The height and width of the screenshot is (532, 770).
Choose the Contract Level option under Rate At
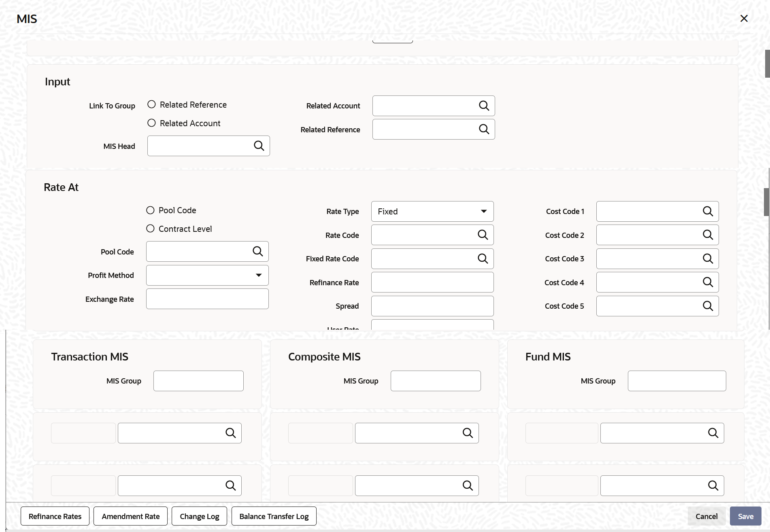tap(150, 228)
